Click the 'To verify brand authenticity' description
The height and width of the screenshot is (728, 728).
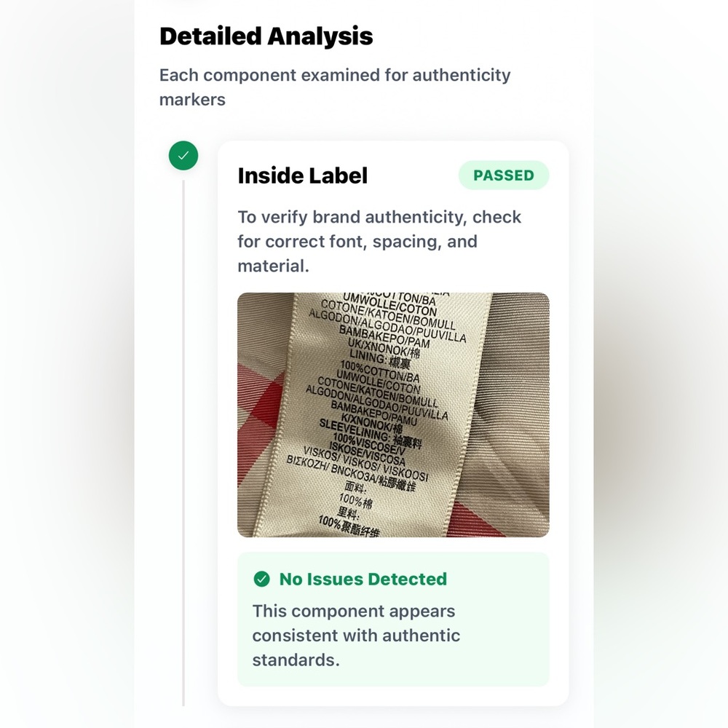(379, 242)
